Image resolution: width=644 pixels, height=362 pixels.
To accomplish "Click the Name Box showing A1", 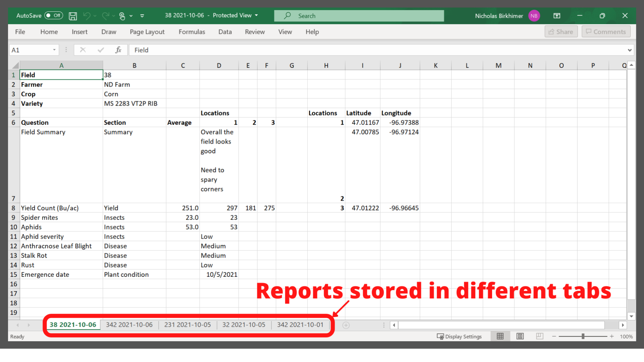I will pos(30,50).
